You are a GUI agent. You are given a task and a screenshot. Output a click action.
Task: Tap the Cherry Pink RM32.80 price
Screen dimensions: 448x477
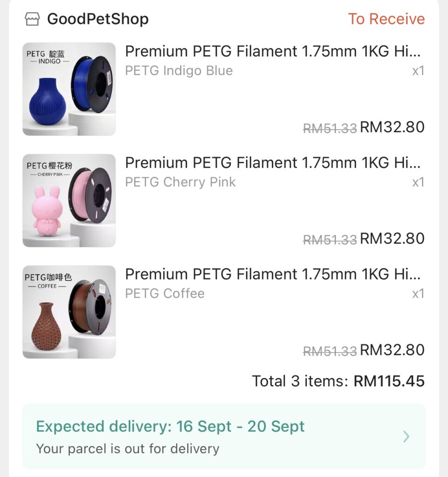point(392,238)
